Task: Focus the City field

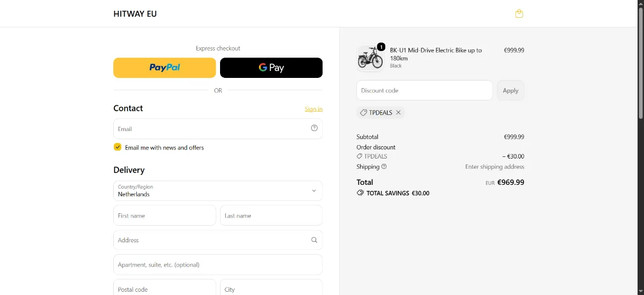Action: [x=271, y=287]
